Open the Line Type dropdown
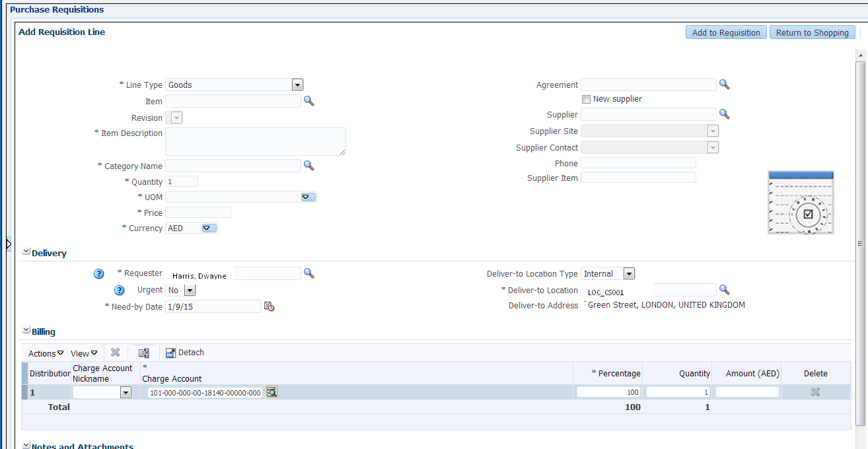868x449 pixels. pyautogui.click(x=297, y=85)
